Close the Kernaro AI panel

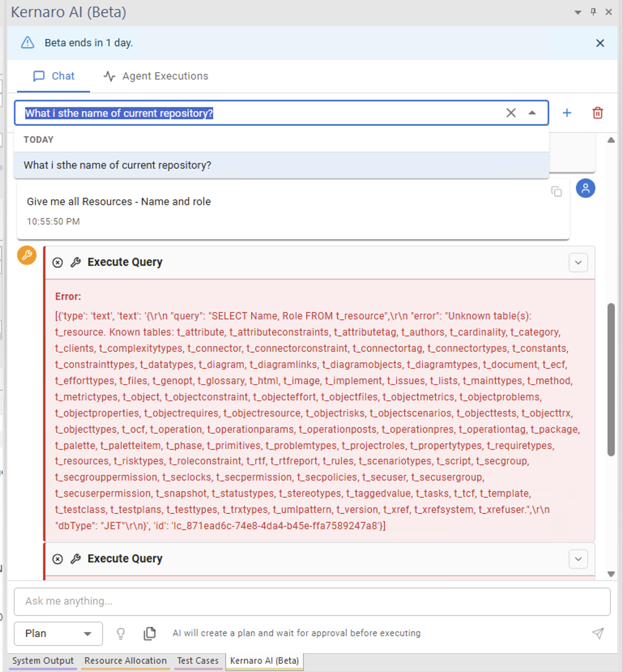608,12
